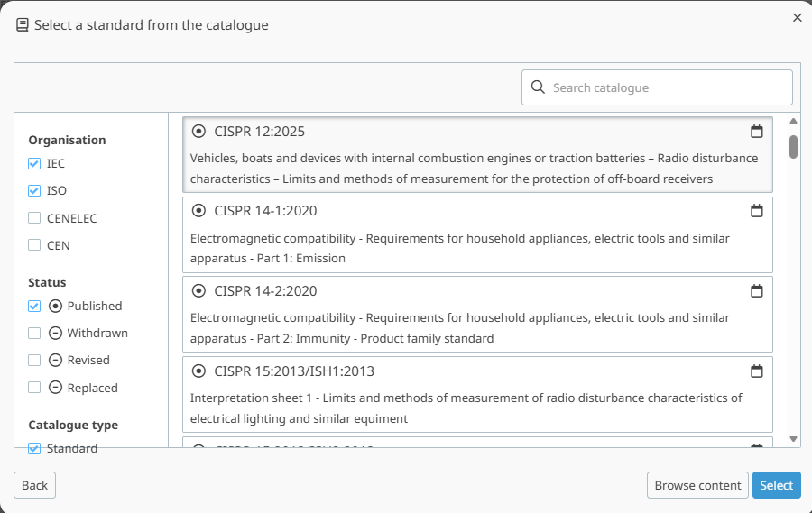Click the calendar icon on CISPR 15:2013/ISH1:2013

pos(757,371)
